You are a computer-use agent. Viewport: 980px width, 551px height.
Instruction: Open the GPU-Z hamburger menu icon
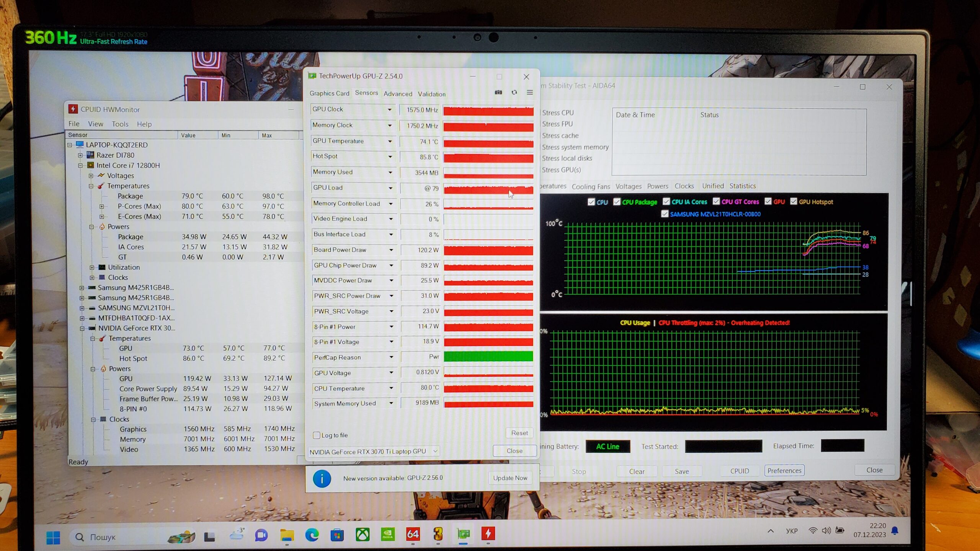pos(530,92)
